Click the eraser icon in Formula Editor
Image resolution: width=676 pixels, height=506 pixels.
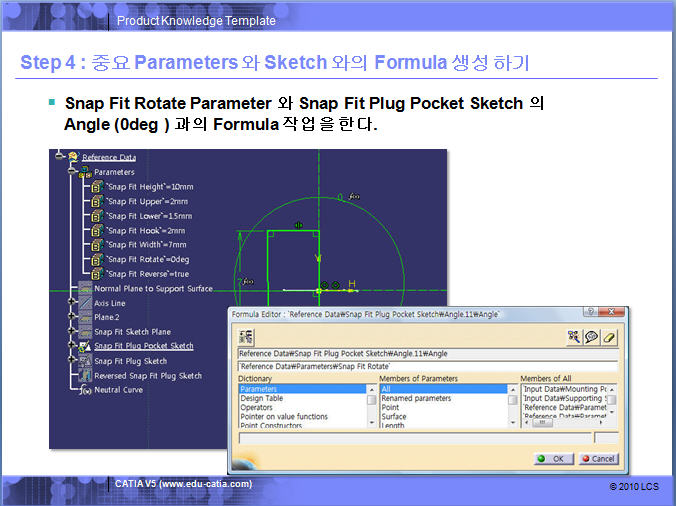pyautogui.click(x=610, y=337)
